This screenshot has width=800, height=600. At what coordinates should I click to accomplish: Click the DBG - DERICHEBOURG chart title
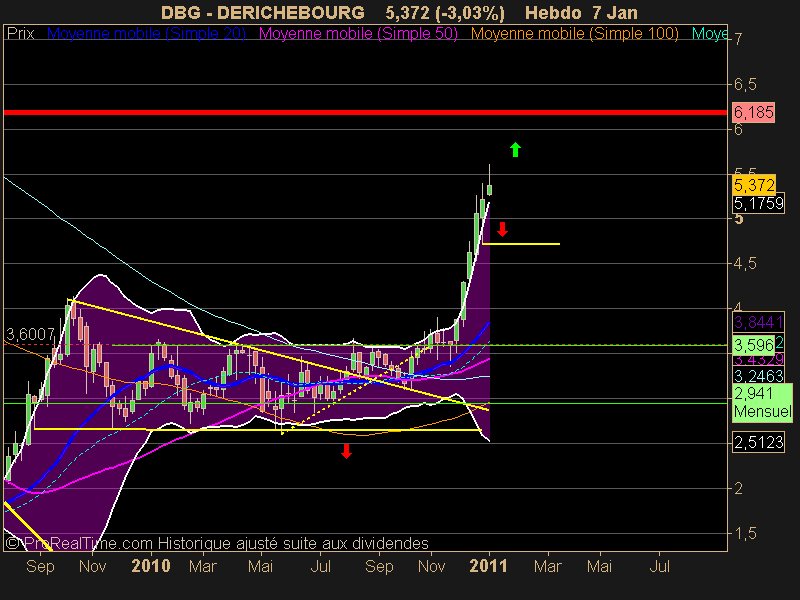(x=263, y=12)
